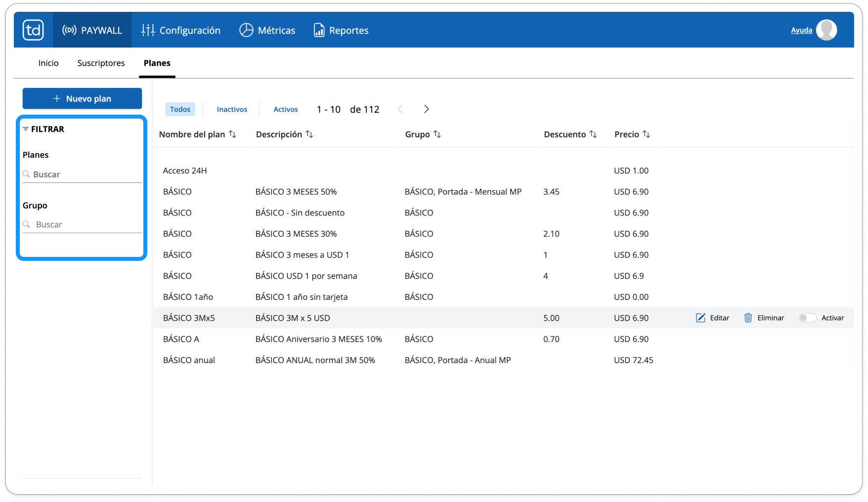868x502 pixels.
Task: Select the 'BÁSICO anual' plan name
Action: tap(189, 360)
